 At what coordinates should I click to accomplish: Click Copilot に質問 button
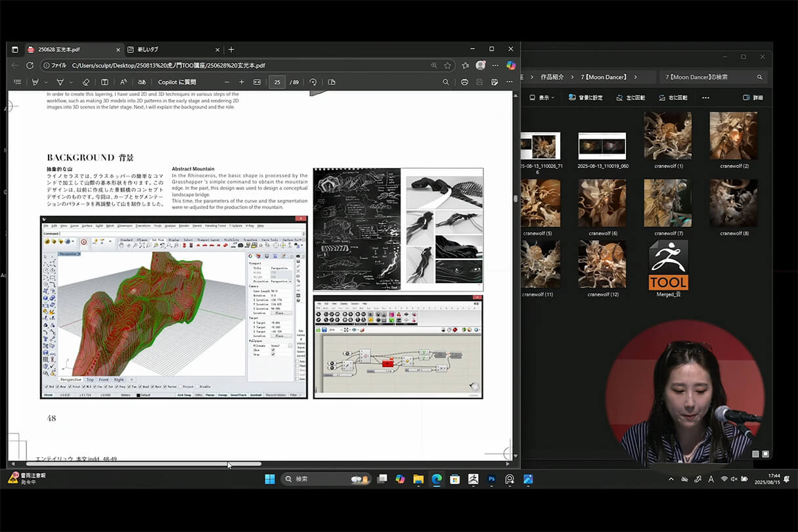point(177,82)
